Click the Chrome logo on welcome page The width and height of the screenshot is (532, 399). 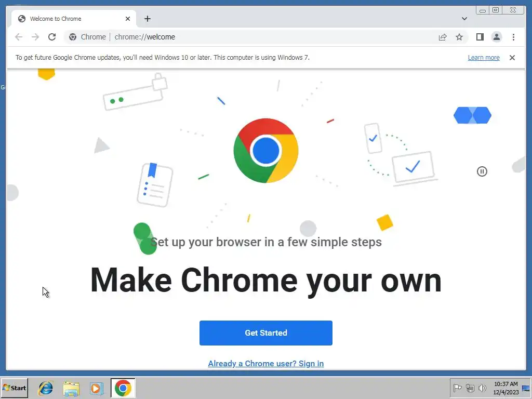click(x=266, y=151)
